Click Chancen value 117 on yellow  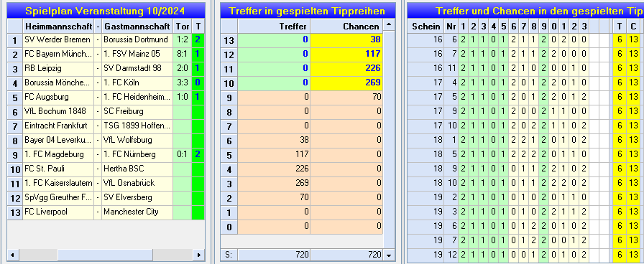pos(346,54)
